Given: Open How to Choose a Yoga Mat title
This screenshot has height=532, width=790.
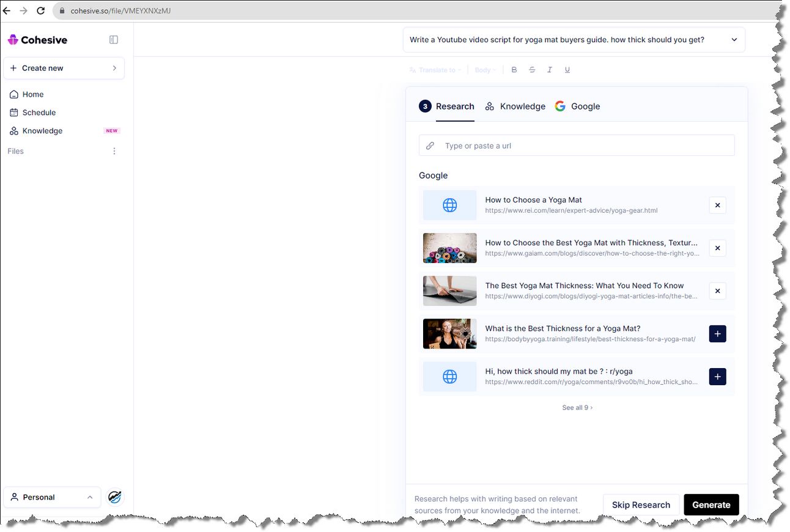Looking at the screenshot, I should pyautogui.click(x=534, y=200).
